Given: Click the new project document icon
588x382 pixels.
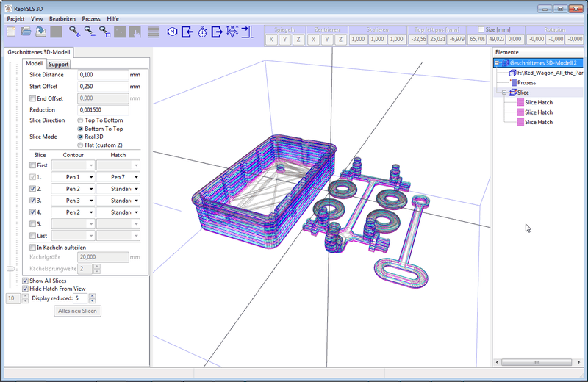Looking at the screenshot, I should (11, 32).
